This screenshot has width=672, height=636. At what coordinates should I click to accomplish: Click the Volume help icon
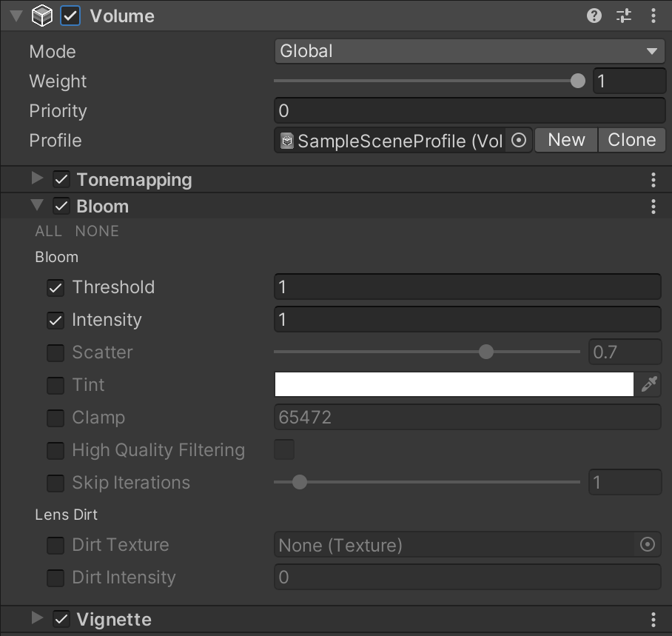[594, 16]
